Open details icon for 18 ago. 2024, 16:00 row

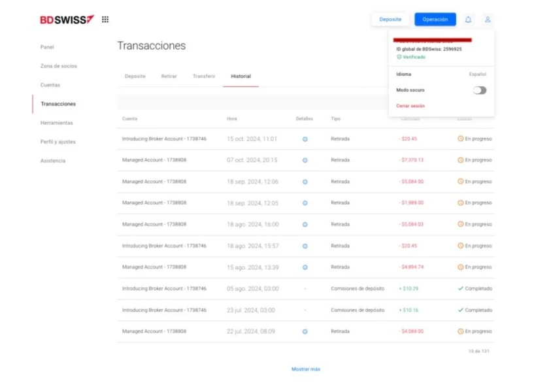(x=305, y=225)
